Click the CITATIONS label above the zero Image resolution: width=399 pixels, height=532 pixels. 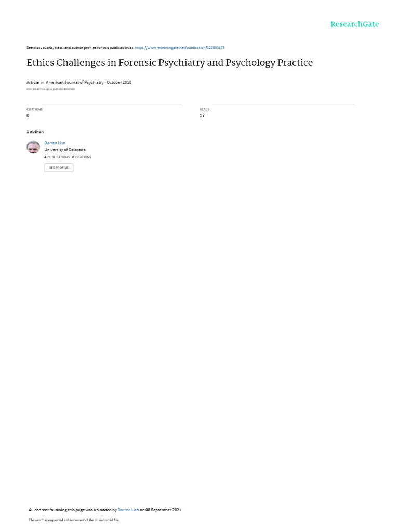(x=35, y=109)
